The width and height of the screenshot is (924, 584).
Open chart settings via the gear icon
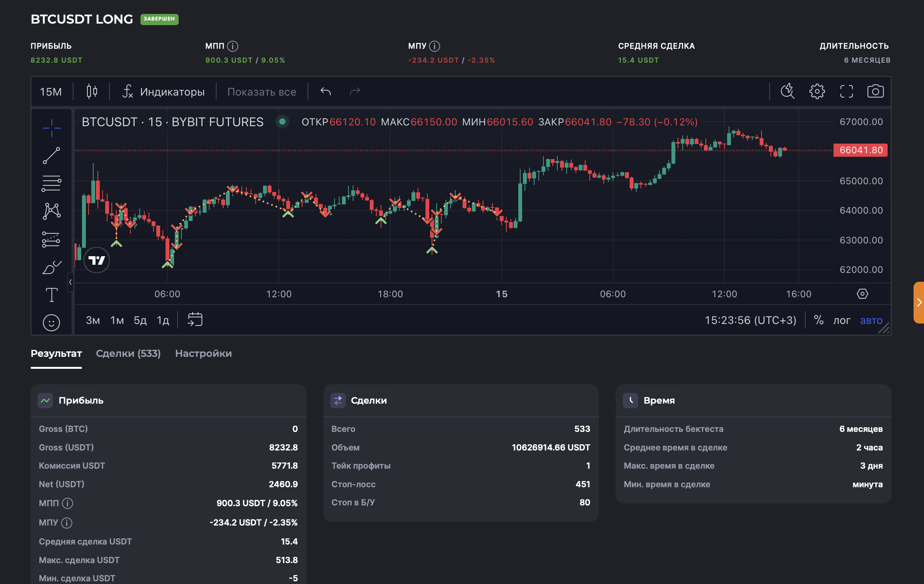(x=817, y=91)
